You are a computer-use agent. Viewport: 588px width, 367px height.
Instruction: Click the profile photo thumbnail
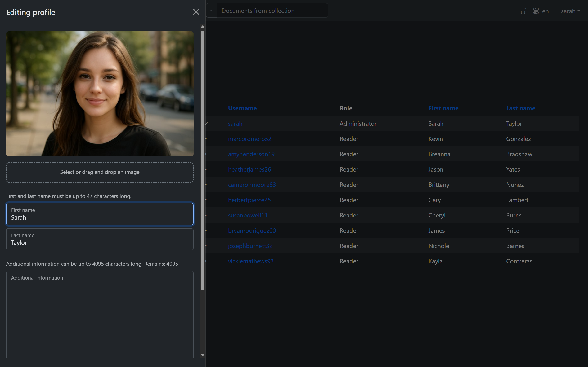pyautogui.click(x=100, y=94)
